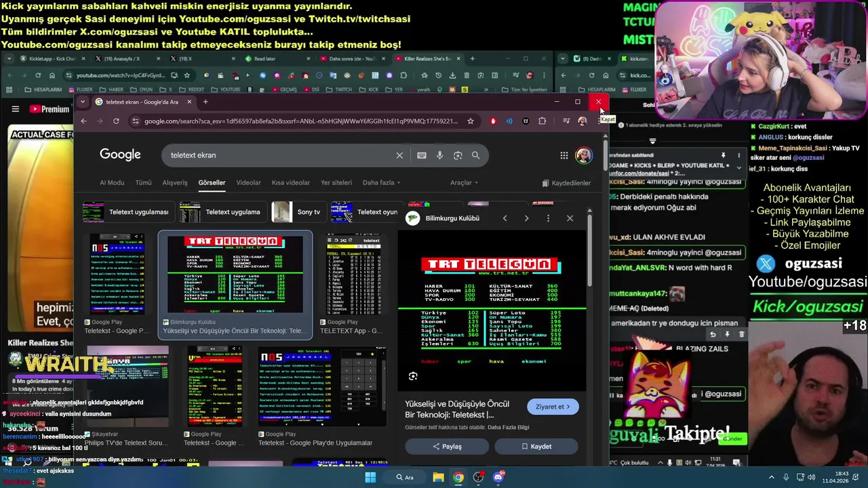Reload the Google search page
The height and width of the screenshot is (488, 868).
116,121
